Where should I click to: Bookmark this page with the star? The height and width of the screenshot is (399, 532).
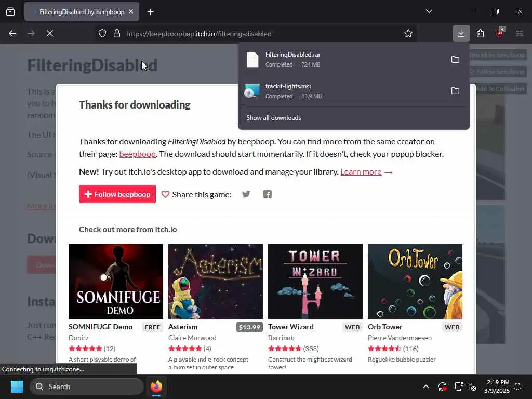(x=408, y=34)
